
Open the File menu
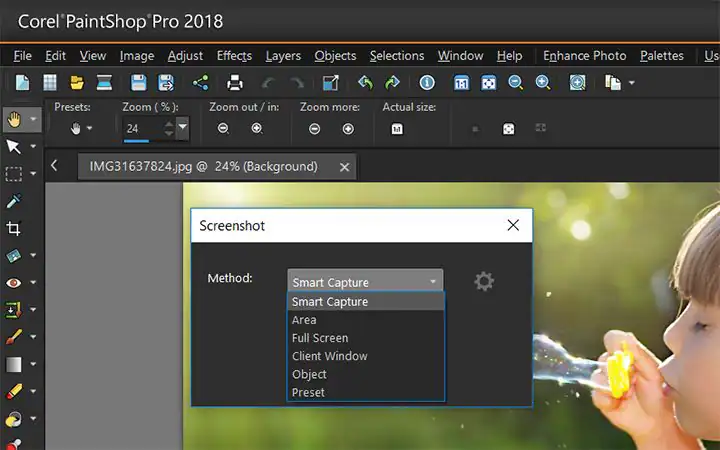[22, 56]
